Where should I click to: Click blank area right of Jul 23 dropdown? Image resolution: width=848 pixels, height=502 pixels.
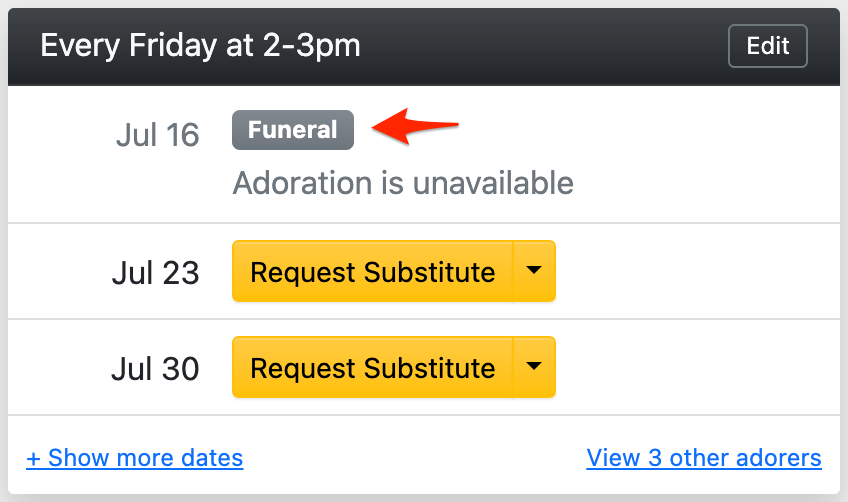(x=690, y=272)
